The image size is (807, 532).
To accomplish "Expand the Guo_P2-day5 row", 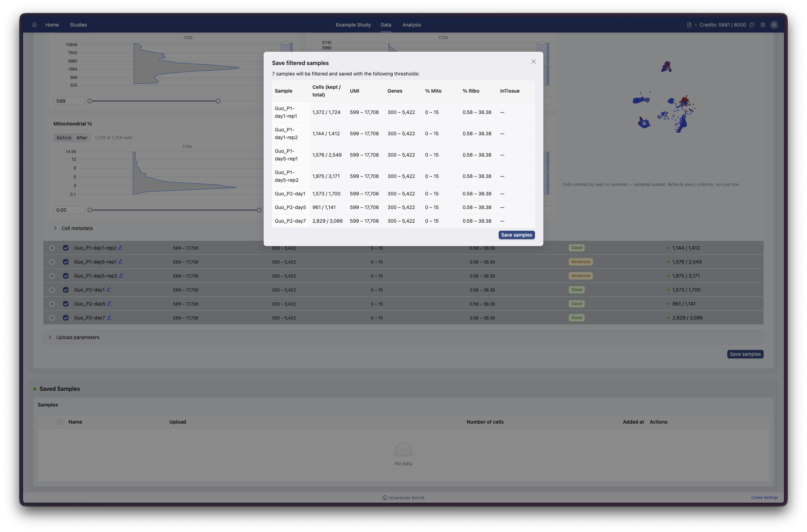I will 52,304.
